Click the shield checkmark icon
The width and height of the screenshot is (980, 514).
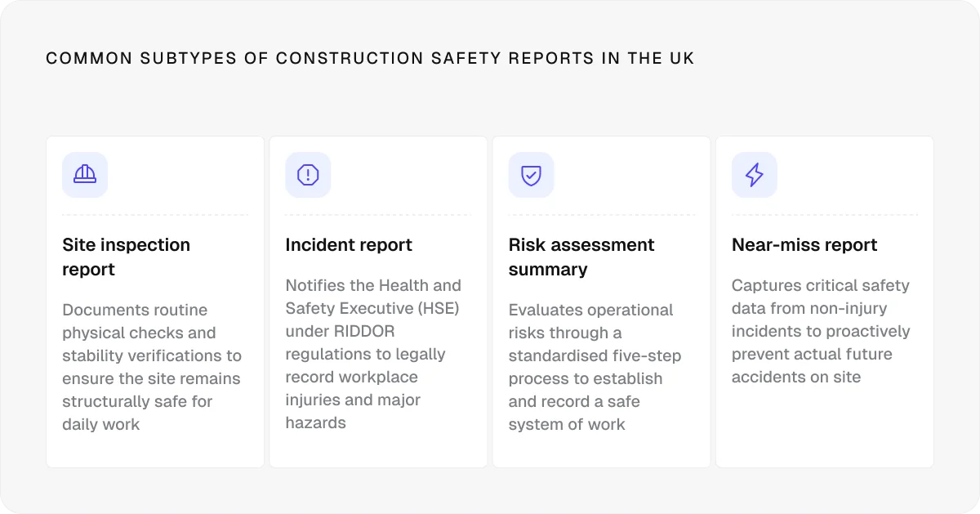tap(531, 175)
